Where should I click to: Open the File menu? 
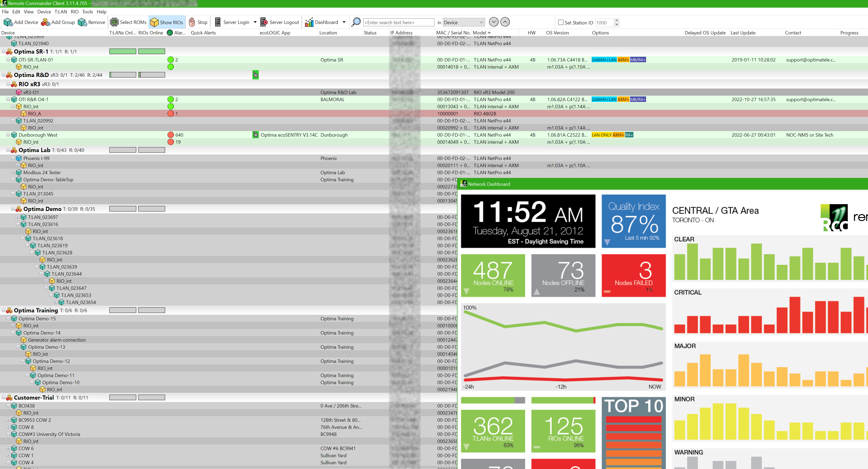coord(6,12)
